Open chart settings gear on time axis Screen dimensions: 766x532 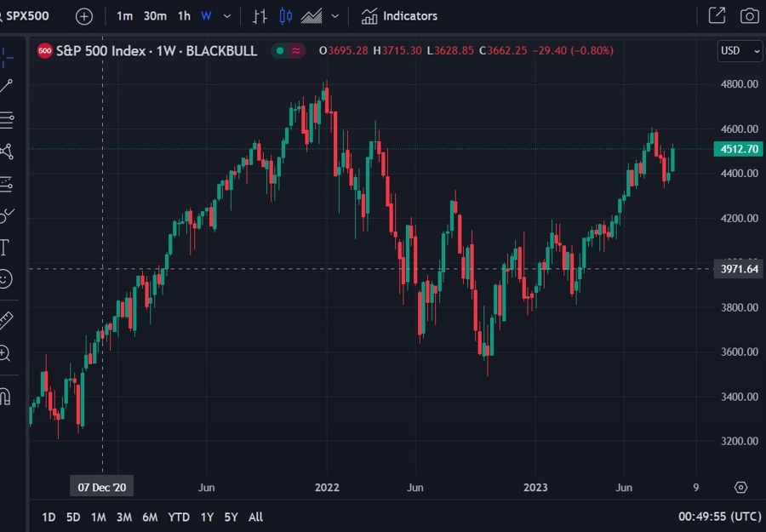coord(741,488)
